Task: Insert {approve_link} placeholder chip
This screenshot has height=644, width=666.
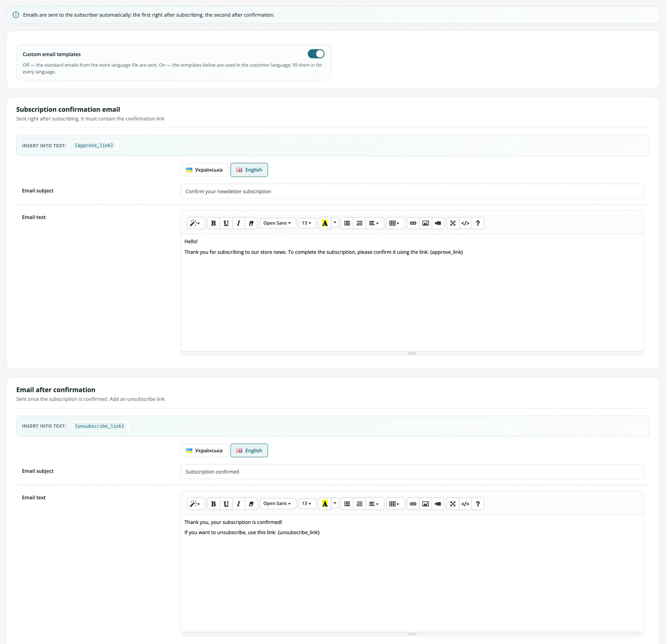Action: [x=94, y=146]
